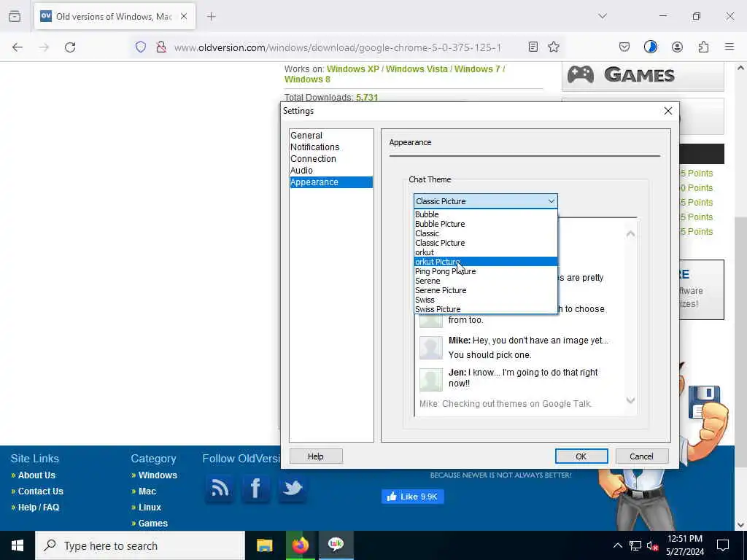The image size is (747, 560).
Task: Select Appearance in Settings list
Action: [x=331, y=182]
